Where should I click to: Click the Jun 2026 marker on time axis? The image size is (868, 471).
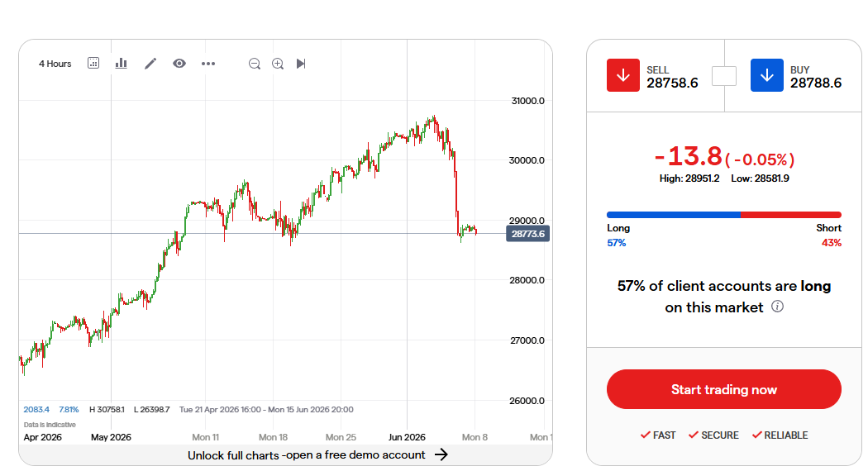407,437
